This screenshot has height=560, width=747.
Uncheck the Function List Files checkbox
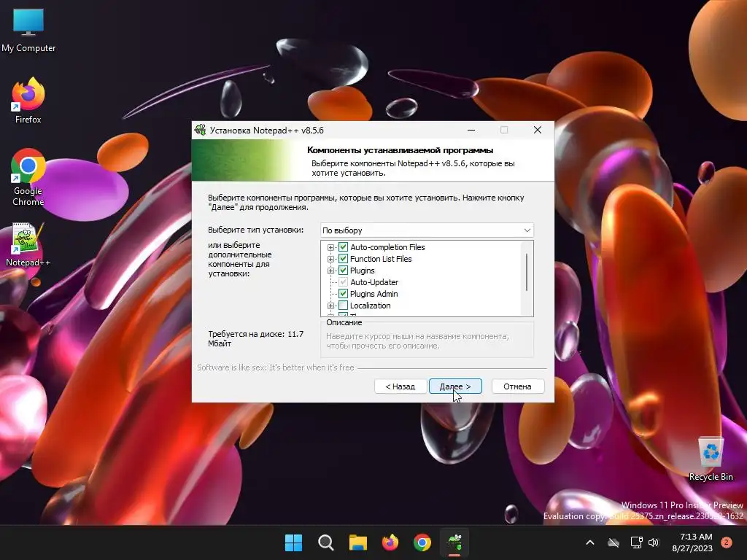point(343,259)
